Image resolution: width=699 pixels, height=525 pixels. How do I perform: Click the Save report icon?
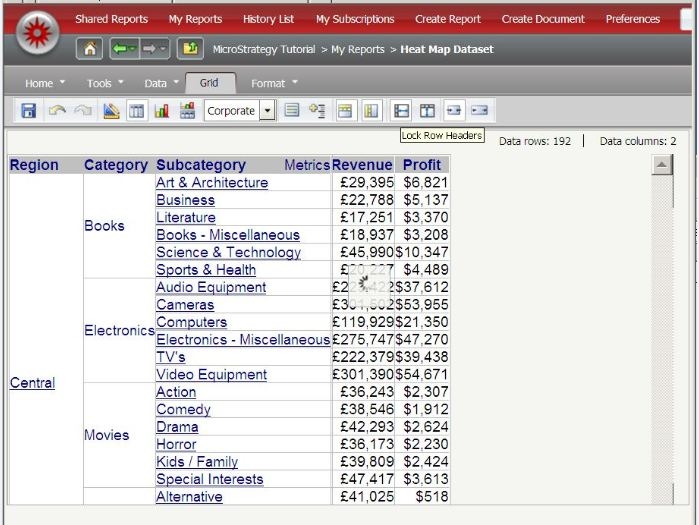(29, 111)
